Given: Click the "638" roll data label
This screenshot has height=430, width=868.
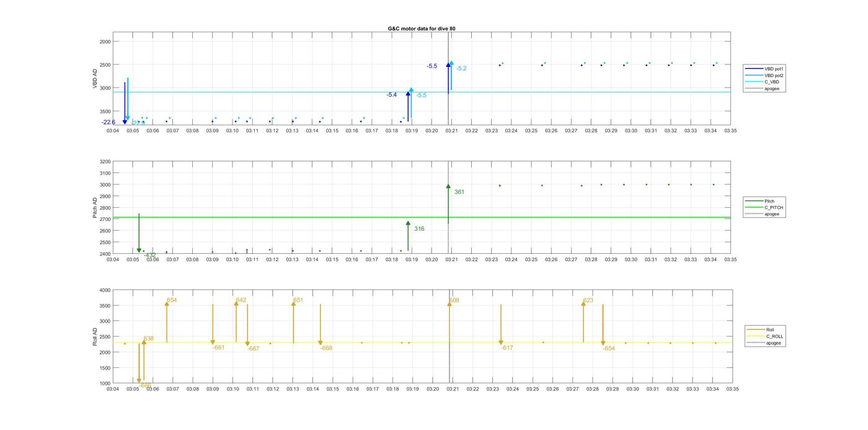Looking at the screenshot, I should (149, 339).
